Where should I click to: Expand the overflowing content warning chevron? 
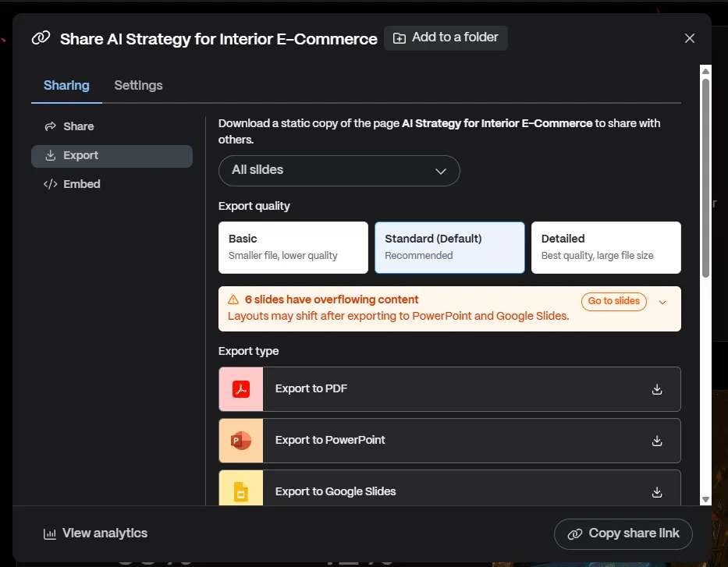tap(662, 302)
